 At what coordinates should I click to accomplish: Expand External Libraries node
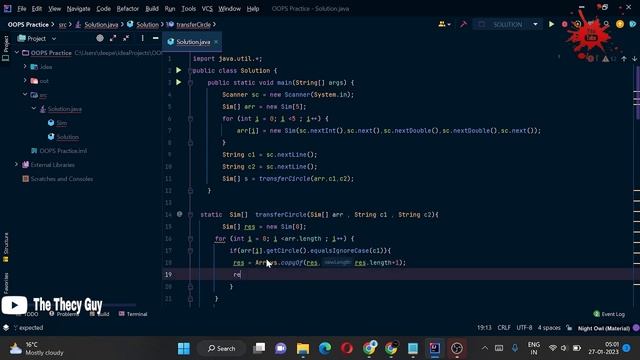coord(16,164)
